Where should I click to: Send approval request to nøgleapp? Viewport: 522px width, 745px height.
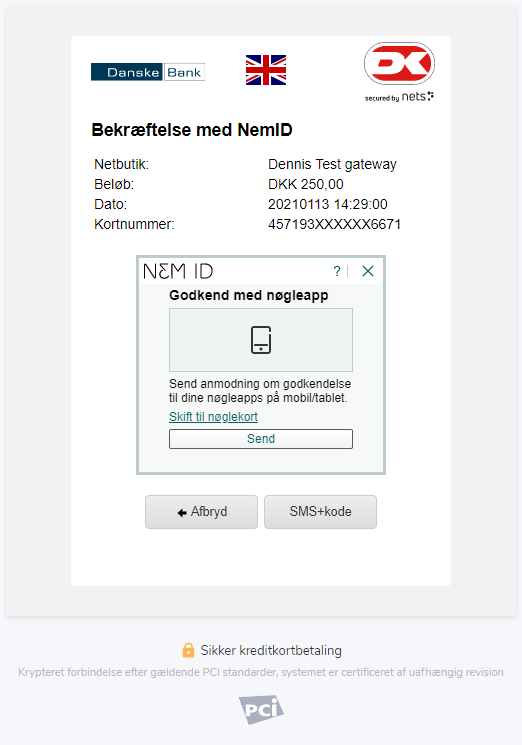click(x=261, y=439)
